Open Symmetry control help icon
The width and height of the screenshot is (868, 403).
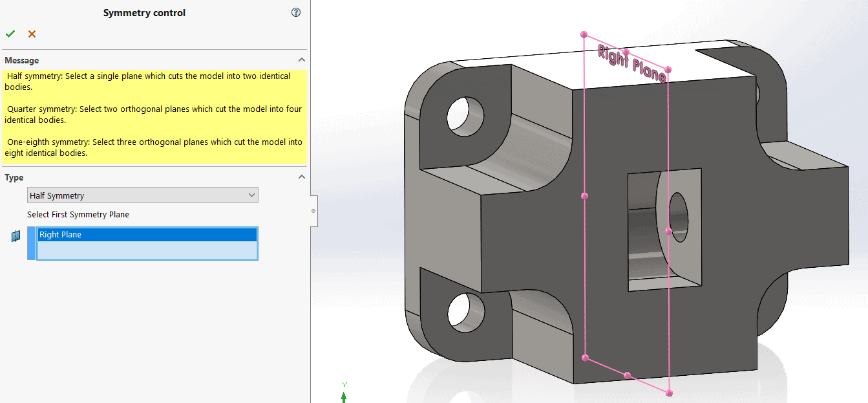coord(296,12)
